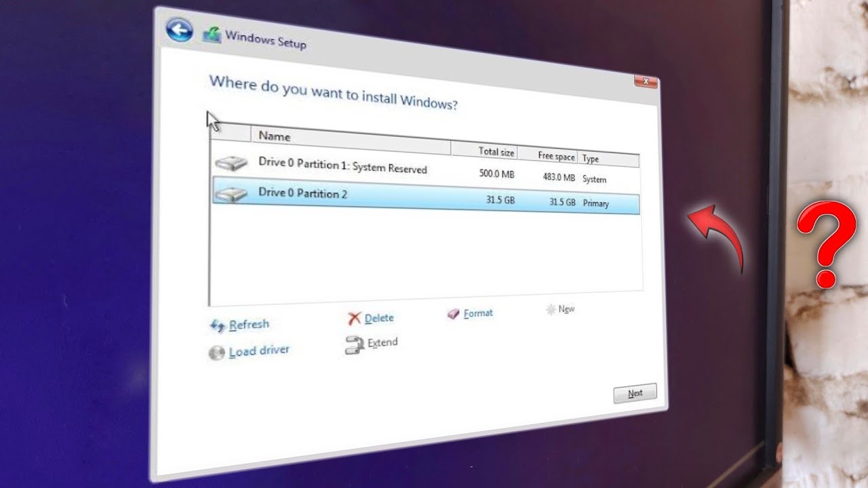Sort by the Free space column header
Viewport: 868px width, 488px height.
[x=549, y=156]
